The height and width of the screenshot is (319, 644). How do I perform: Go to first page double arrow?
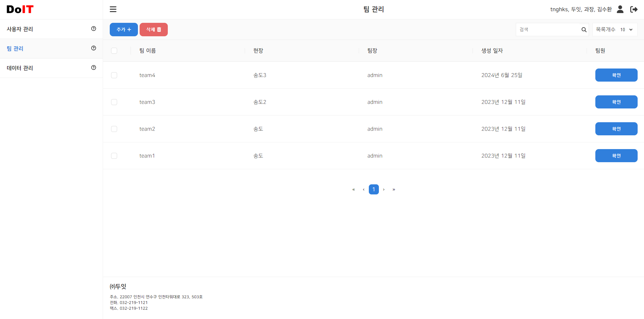tap(353, 189)
